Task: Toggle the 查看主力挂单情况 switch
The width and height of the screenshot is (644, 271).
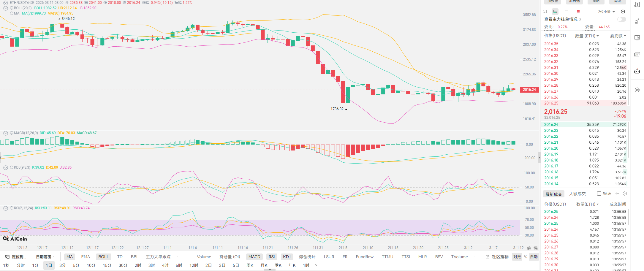Action: (x=621, y=19)
